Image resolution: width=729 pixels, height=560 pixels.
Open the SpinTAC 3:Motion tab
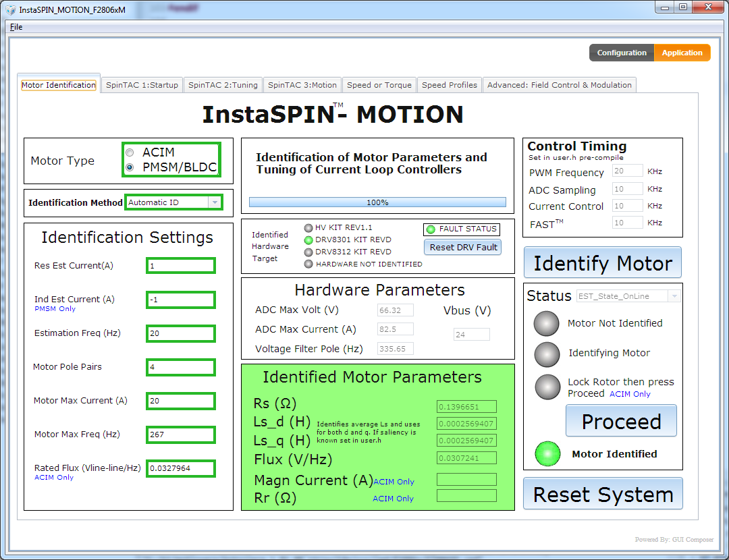coord(302,85)
